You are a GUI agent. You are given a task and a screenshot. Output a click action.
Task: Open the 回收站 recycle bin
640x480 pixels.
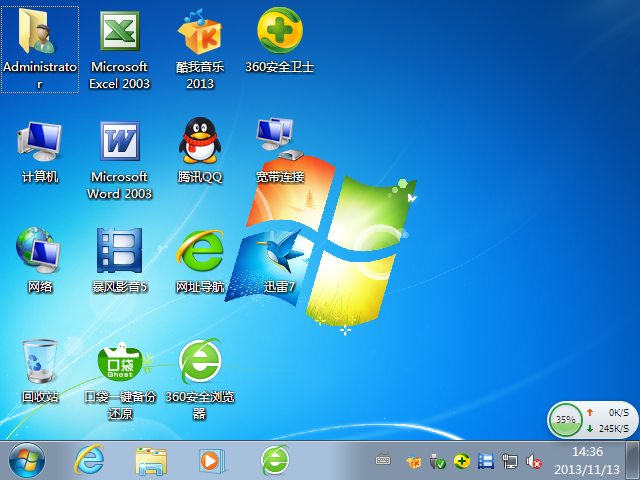[40, 361]
